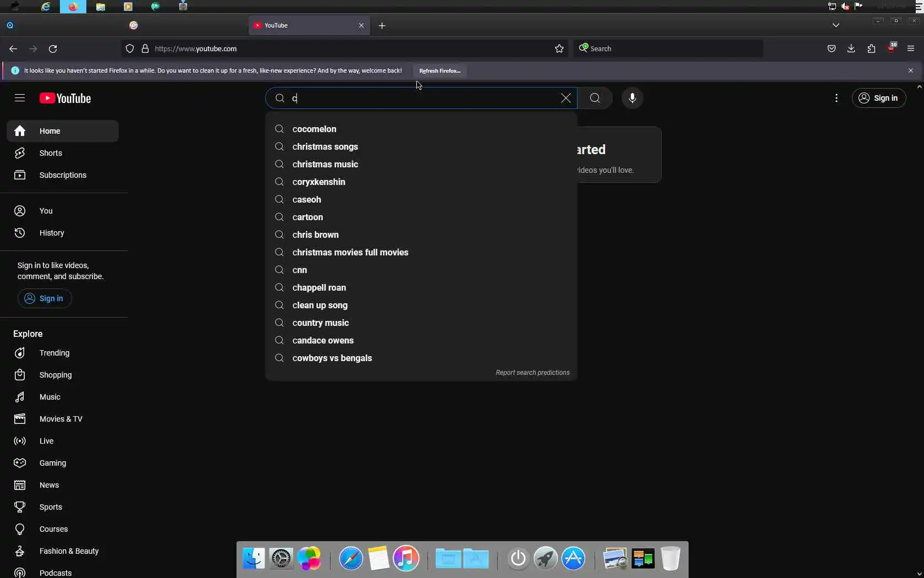Open Internet Explorer from the top taskbar
Viewport: 924px width, 578px height.
[46, 7]
